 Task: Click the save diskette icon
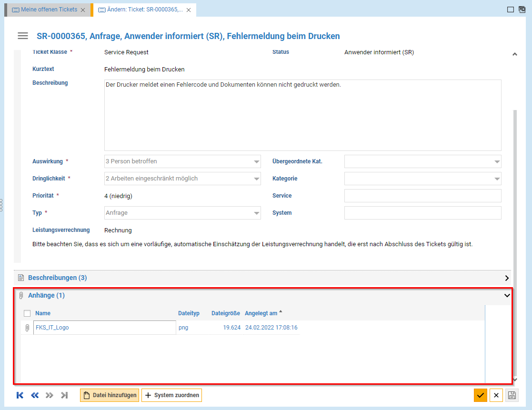point(512,395)
